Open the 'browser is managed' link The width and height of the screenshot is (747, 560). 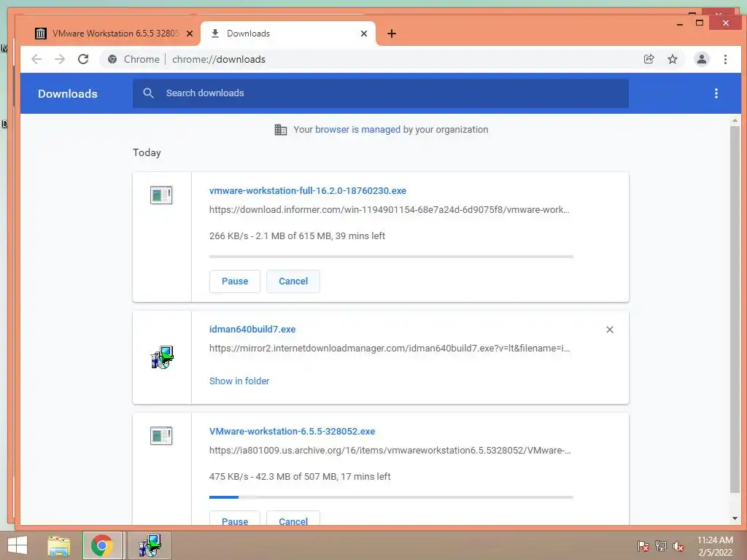(x=357, y=130)
